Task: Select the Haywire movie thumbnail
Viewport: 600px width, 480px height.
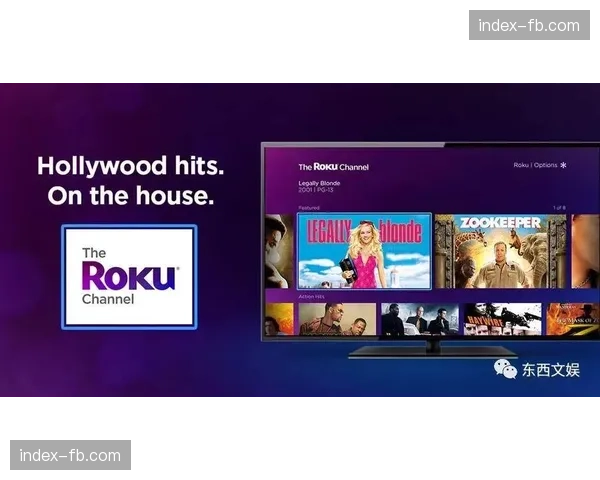Action: 502,319
